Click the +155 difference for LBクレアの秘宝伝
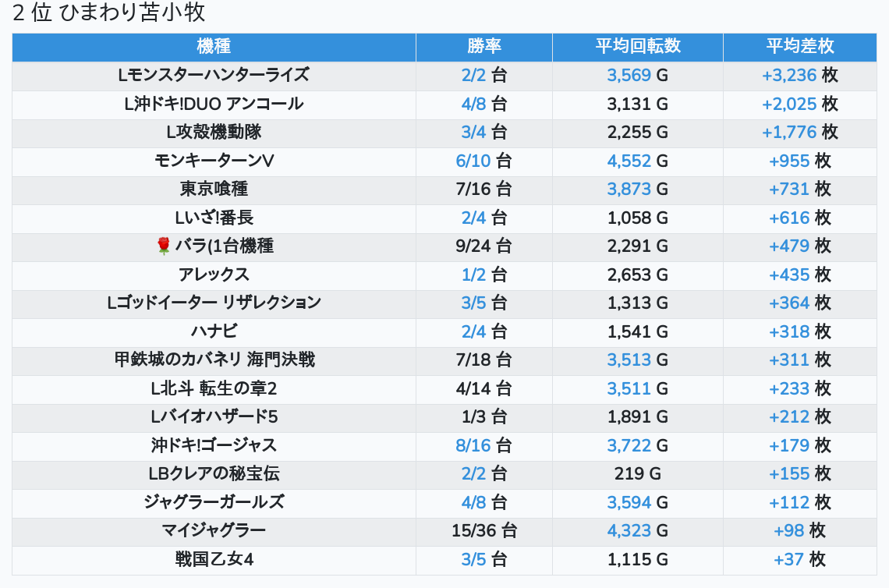This screenshot has width=889, height=588. (789, 474)
